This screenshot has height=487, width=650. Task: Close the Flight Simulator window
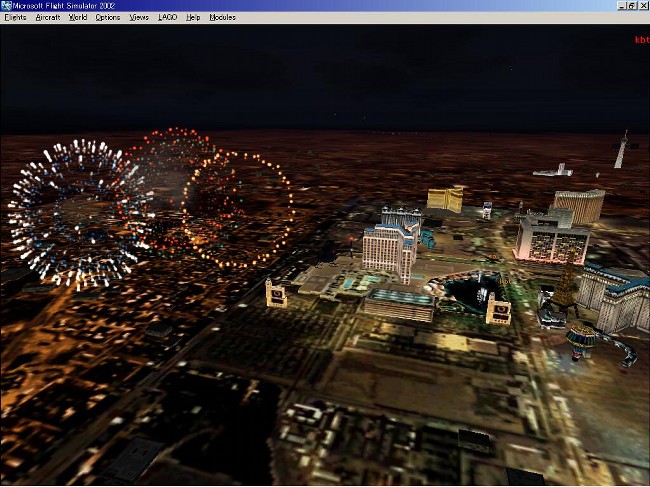[643, 5]
